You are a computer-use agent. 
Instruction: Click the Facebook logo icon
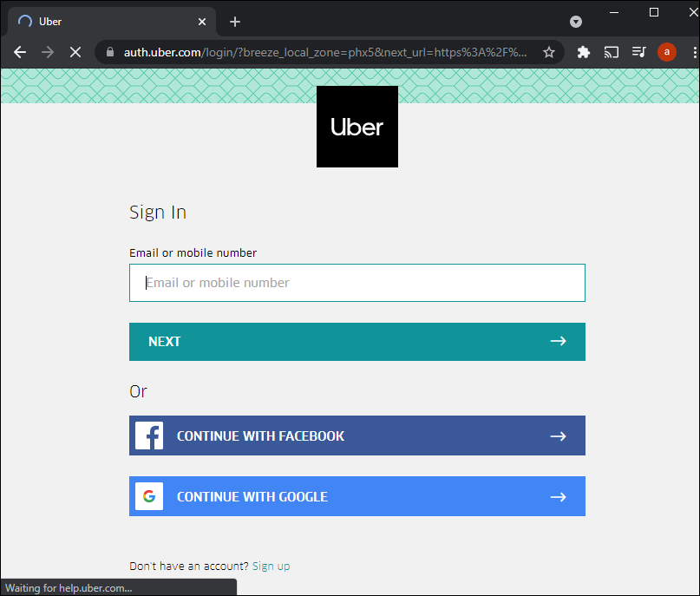[149, 436]
